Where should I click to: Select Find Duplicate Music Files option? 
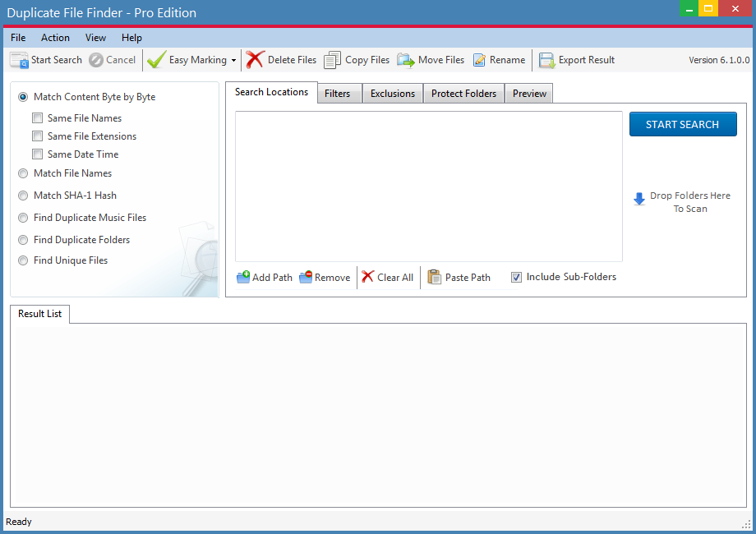coord(23,218)
